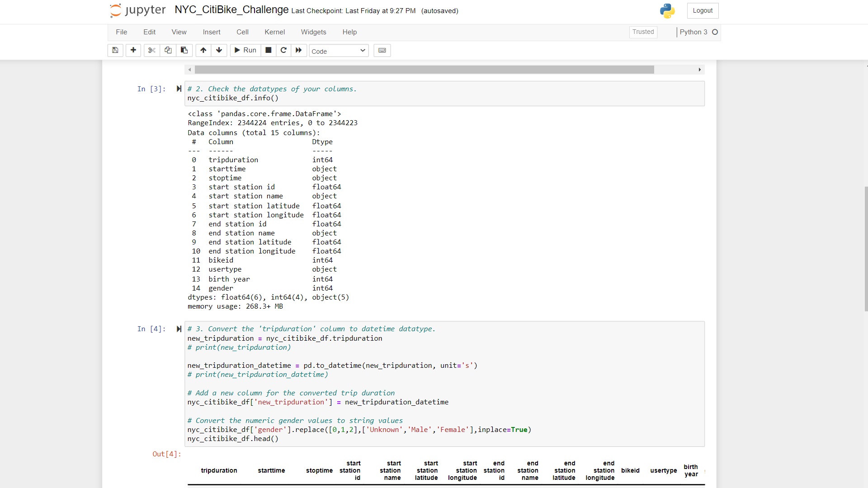This screenshot has width=868, height=488.
Task: Click the Run button in toolbar
Action: tap(245, 50)
